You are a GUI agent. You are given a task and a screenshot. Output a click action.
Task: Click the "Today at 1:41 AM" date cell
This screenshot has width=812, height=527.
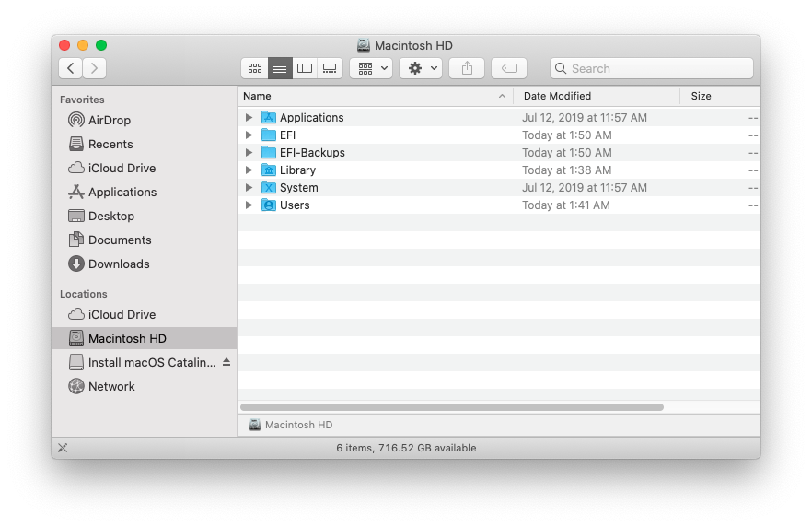(x=565, y=205)
